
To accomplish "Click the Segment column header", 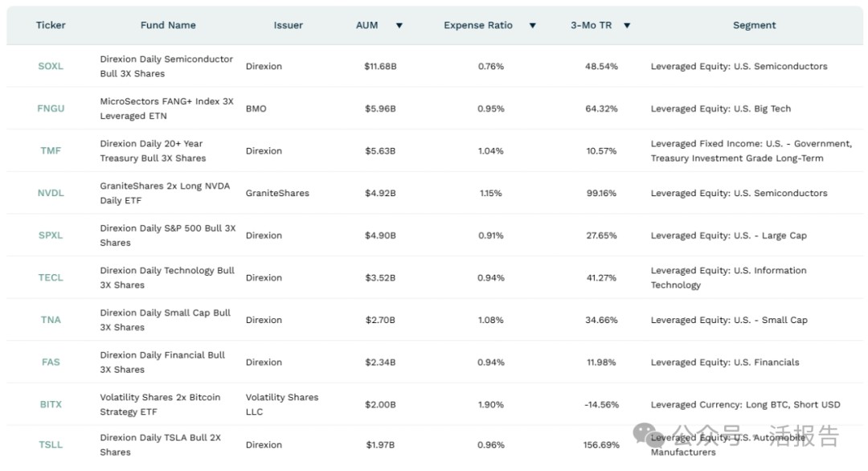I will pyautogui.click(x=754, y=26).
